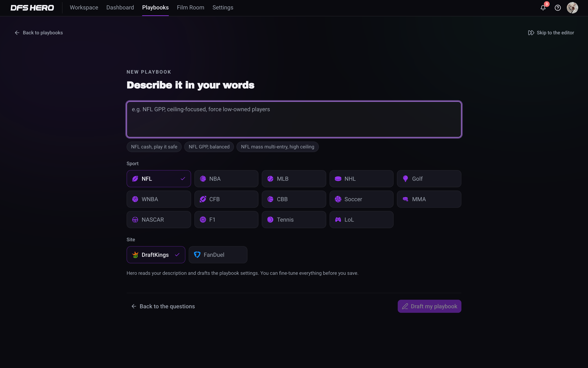Click the DraftKings crown logo icon
588x368 pixels.
[135, 255]
